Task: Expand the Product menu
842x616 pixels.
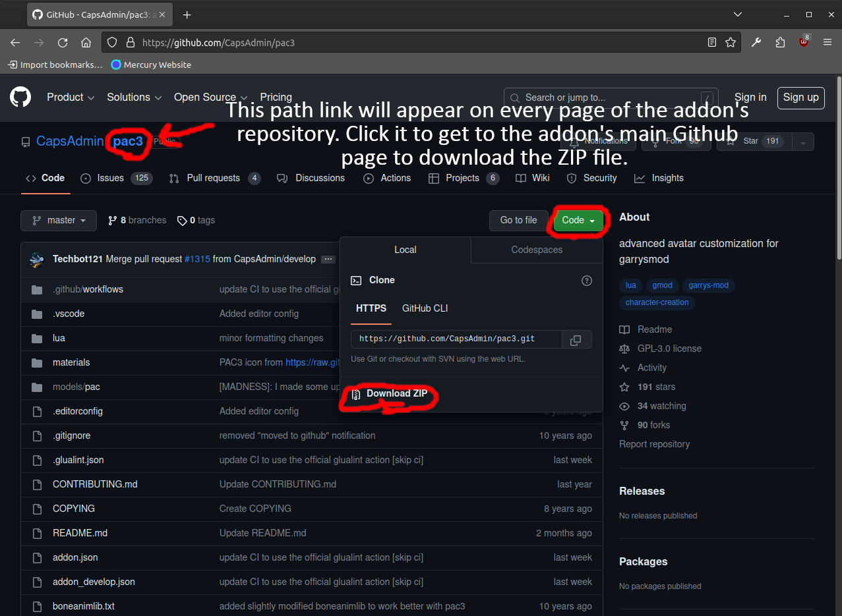Action: click(x=71, y=97)
